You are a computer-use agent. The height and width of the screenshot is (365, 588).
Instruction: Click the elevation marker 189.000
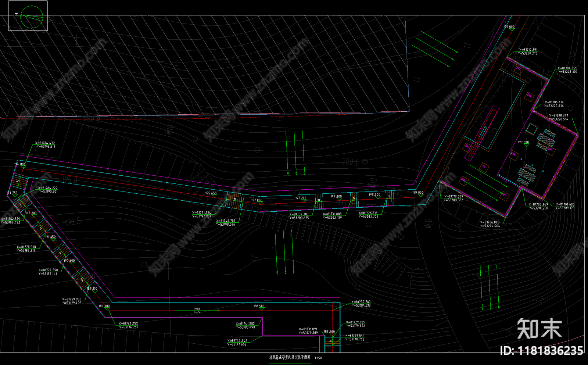click(104, 306)
